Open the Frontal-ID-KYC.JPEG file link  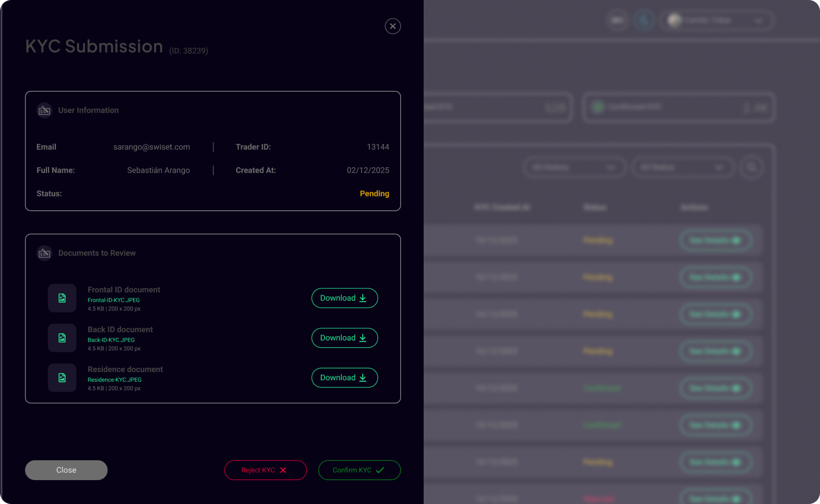(x=114, y=300)
